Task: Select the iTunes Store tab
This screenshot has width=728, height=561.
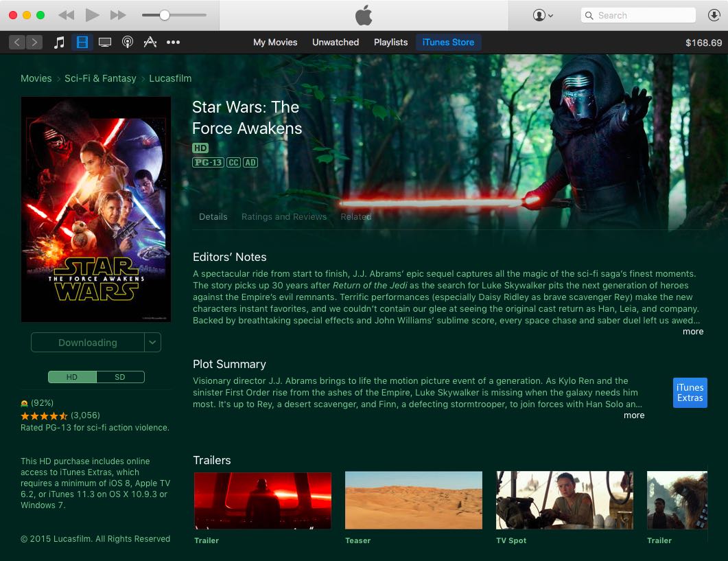Action: click(448, 43)
